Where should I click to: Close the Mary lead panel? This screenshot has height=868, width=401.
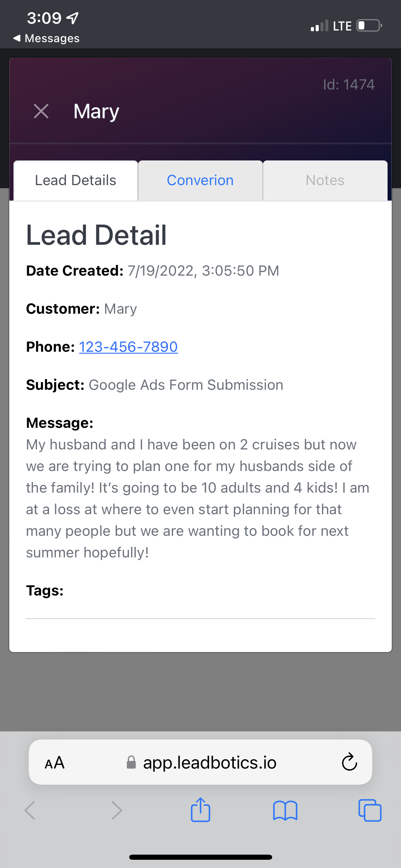click(41, 111)
